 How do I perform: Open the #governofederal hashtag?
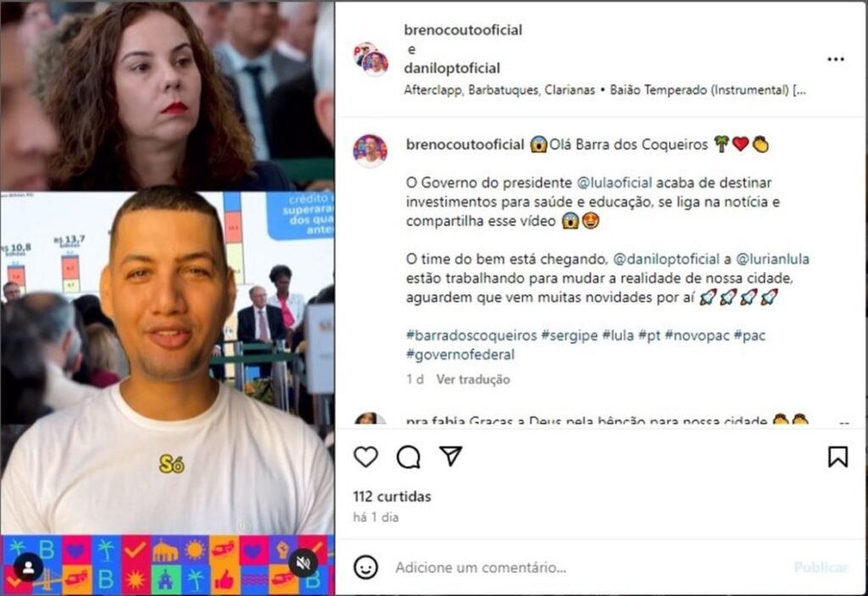[x=460, y=354]
